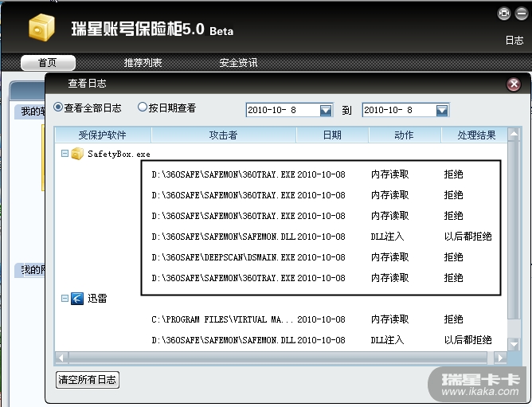The height and width of the screenshot is (407, 532).
Task: Click the horizontal scrollbar right arrow
Action: click(500, 358)
